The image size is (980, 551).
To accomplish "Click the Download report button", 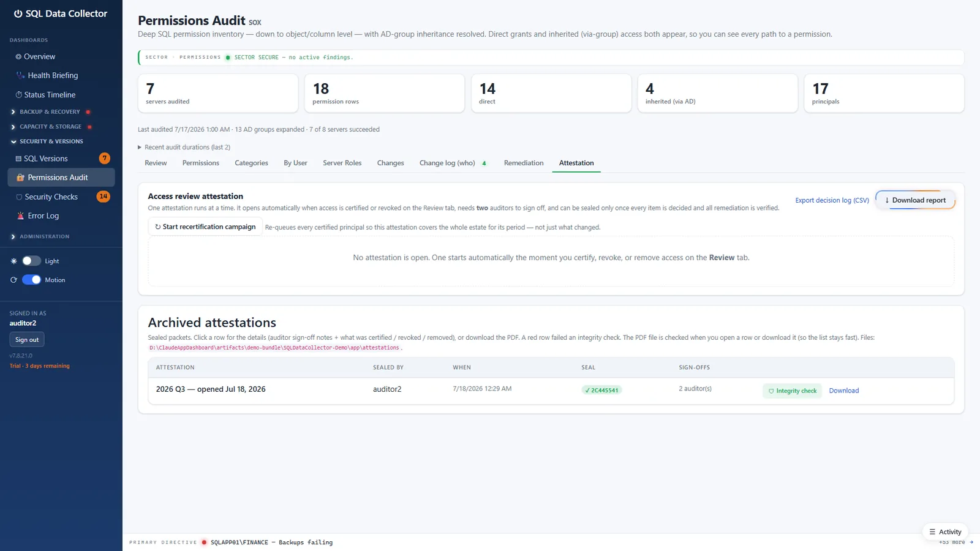I will [x=915, y=200].
